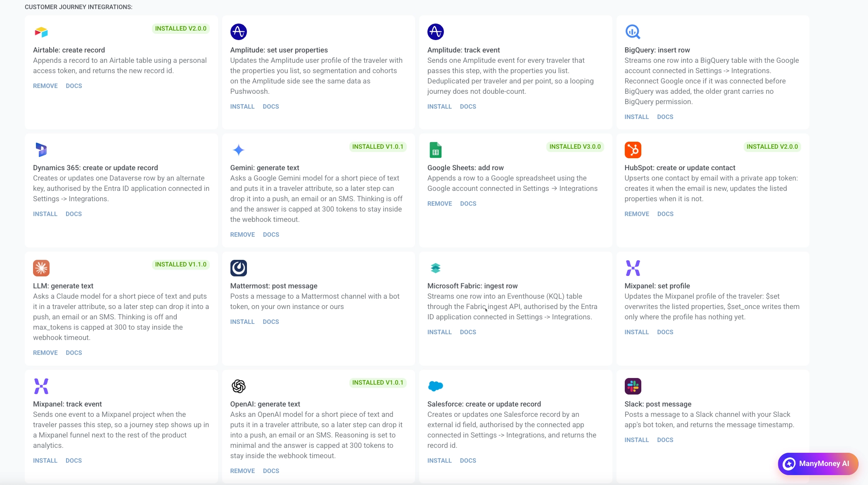The image size is (868, 485).
Task: Click the Mattermost logo icon
Action: (239, 268)
